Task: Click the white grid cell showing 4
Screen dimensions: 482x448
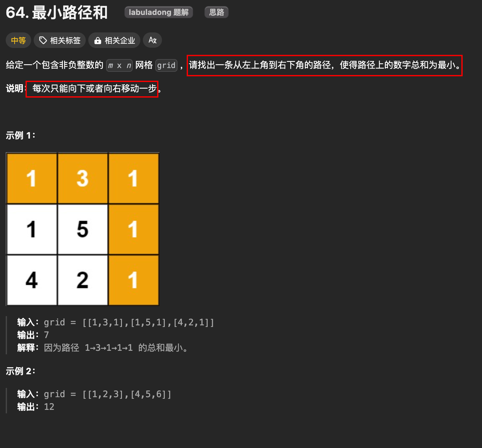Action: tap(32, 280)
